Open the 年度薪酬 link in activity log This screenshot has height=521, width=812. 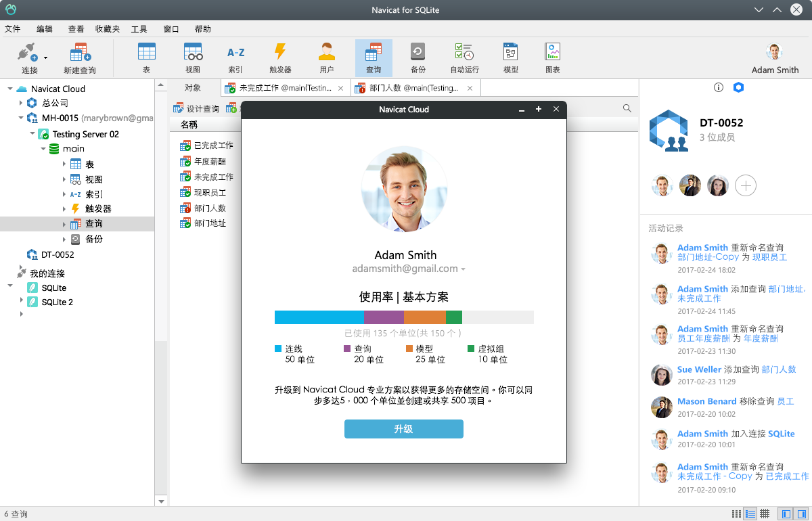[x=761, y=338]
